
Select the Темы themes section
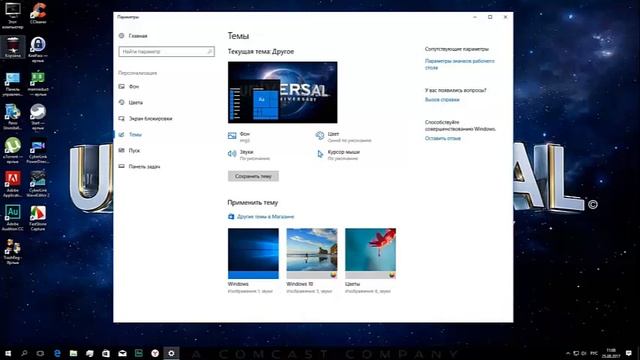tap(130, 134)
